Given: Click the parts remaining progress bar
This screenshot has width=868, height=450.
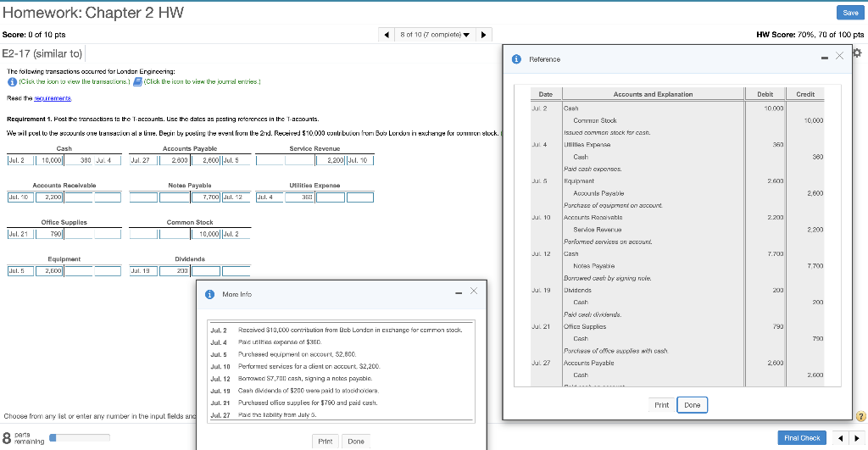Looking at the screenshot, I should coord(80,438).
